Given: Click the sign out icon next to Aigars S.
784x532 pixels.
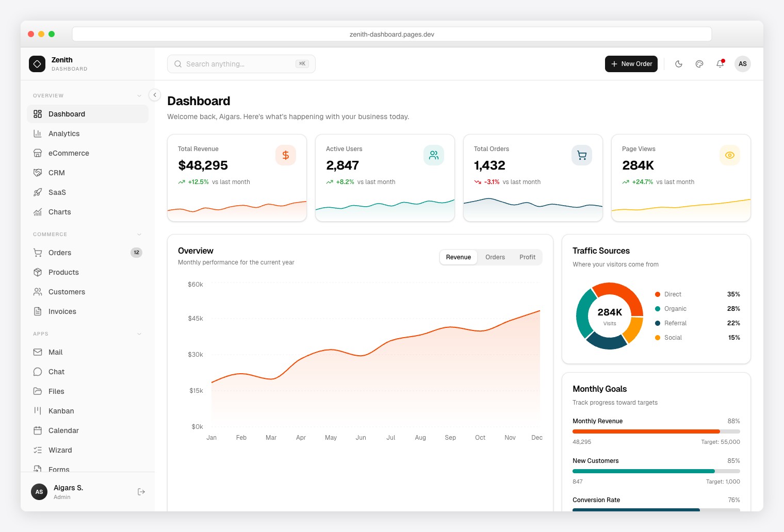Looking at the screenshot, I should (141, 492).
